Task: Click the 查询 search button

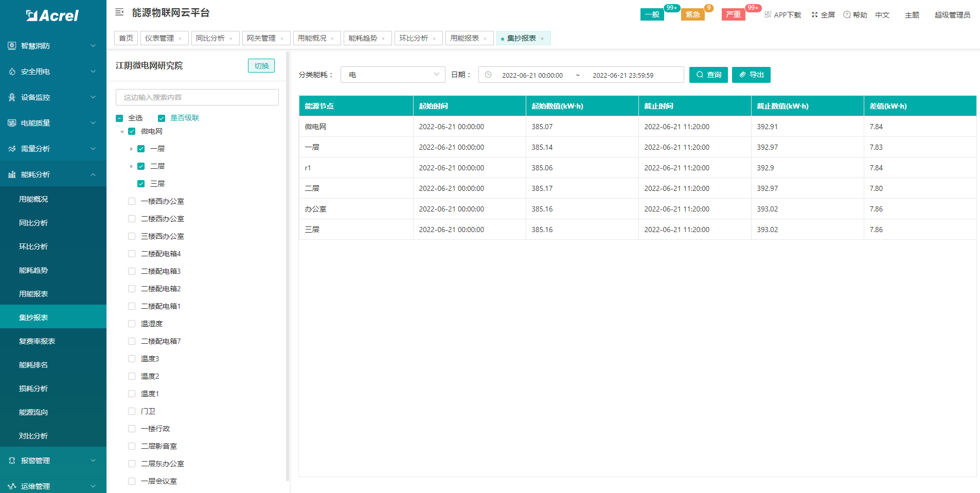Action: pyautogui.click(x=708, y=75)
